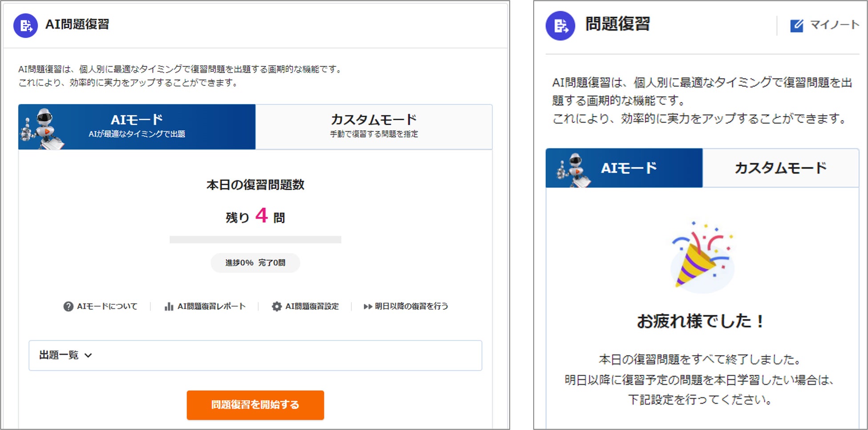Switch to カスタムモード tab in left panel

(374, 127)
